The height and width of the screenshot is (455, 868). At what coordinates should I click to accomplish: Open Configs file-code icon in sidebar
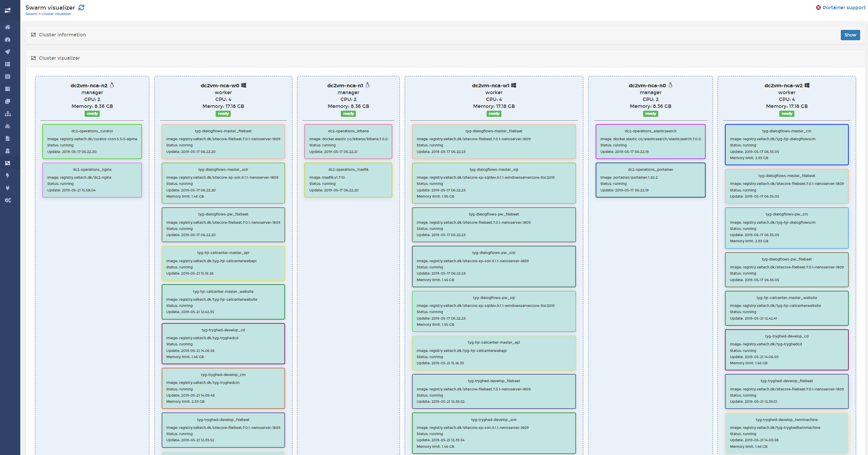8,138
